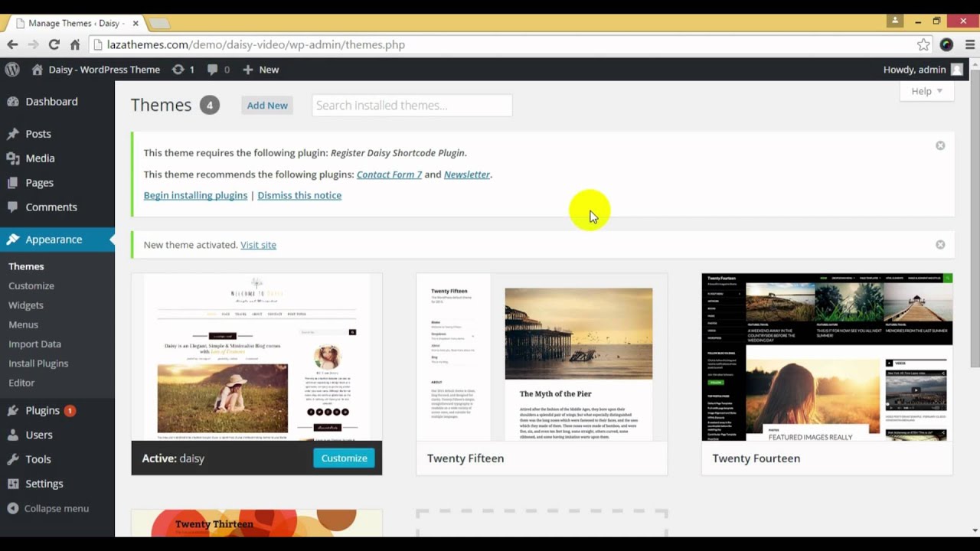Viewport: 980px width, 551px height.
Task: Click the browser home icon
Action: click(x=75, y=44)
